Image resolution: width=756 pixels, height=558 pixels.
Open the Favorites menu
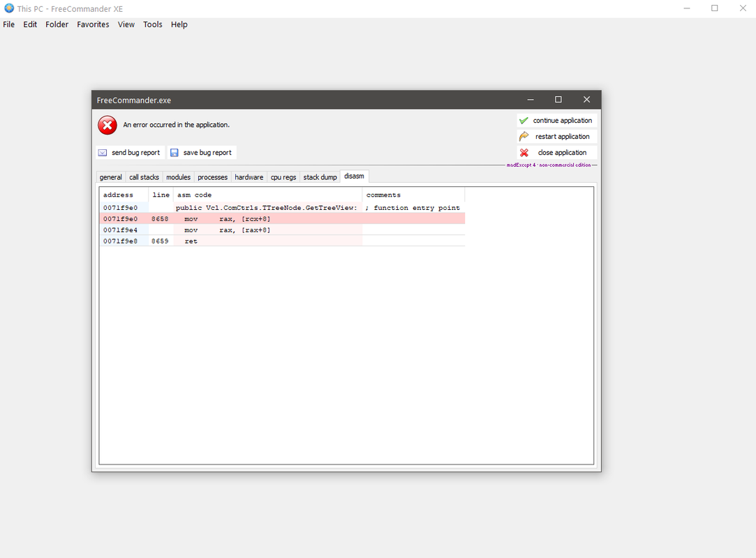(x=93, y=24)
